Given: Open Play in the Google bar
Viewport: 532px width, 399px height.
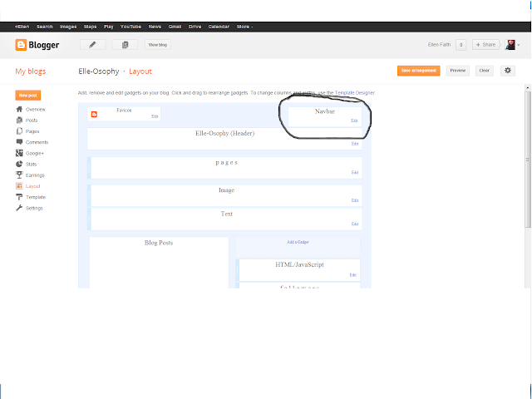Looking at the screenshot, I should (109, 27).
